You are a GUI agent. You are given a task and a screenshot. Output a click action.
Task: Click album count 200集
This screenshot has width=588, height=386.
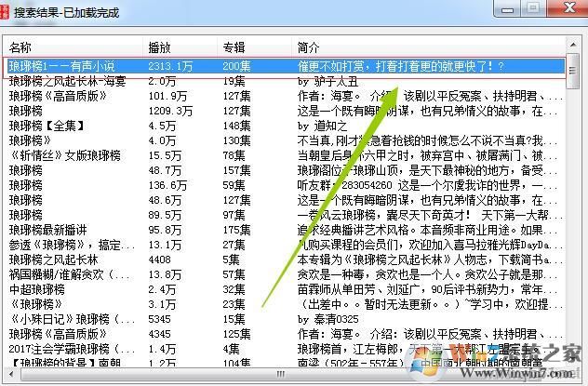coord(236,66)
